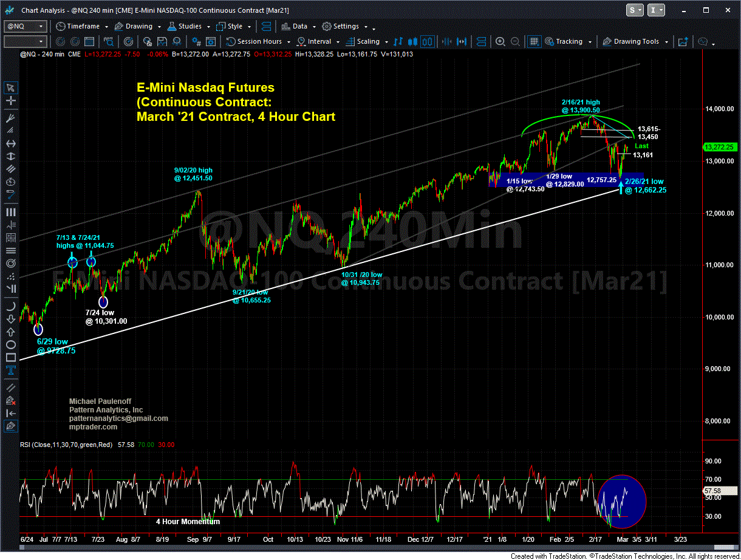Minimize the Chart Analysis window
Screen dimensions: 741x560
click(x=685, y=10)
